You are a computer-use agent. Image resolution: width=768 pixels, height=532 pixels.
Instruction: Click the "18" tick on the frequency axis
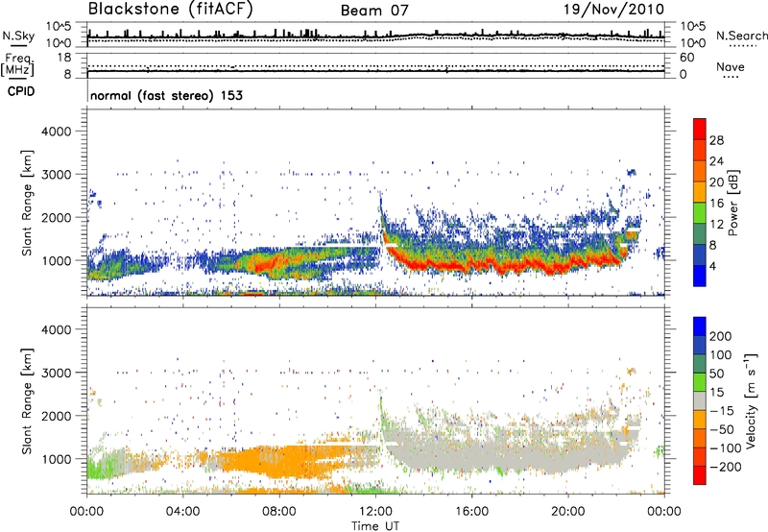[x=64, y=58]
